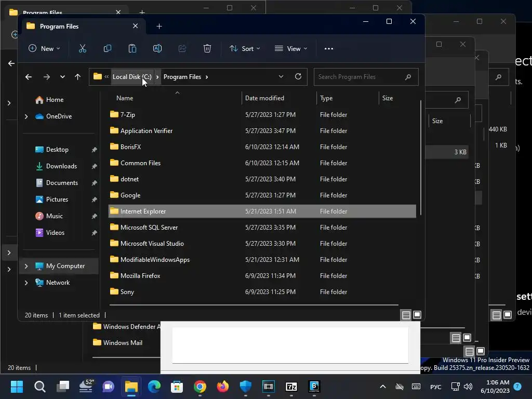Click the Delete trash can icon
The width and height of the screenshot is (532, 399).
pos(207,48)
